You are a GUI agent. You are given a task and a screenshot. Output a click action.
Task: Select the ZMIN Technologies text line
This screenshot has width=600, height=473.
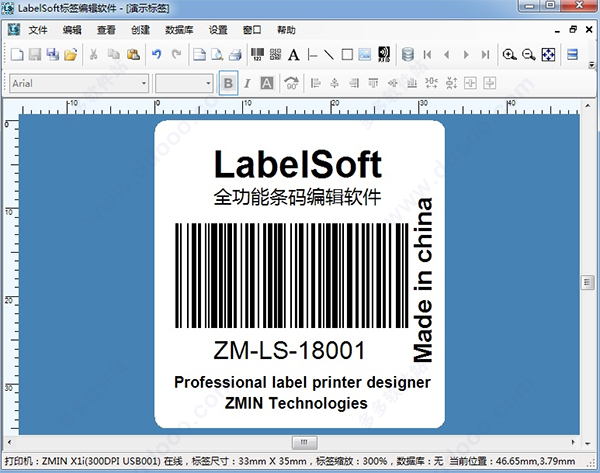tap(296, 403)
